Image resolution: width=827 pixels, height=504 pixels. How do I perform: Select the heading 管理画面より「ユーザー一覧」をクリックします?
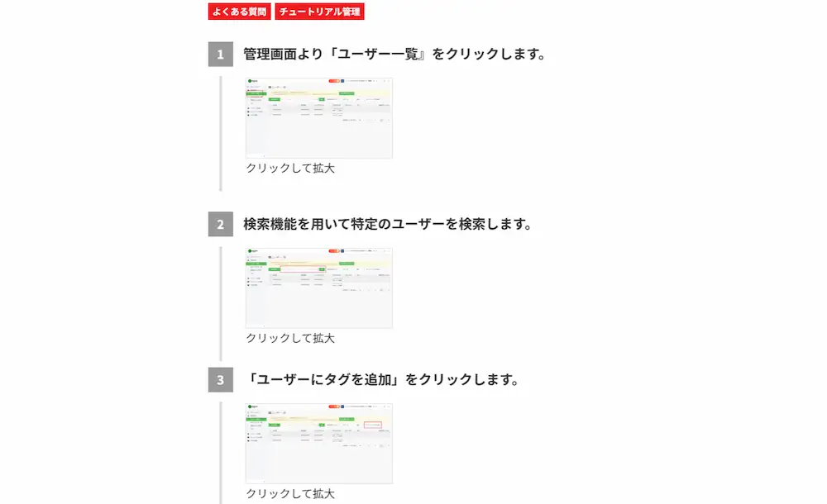[x=394, y=55]
